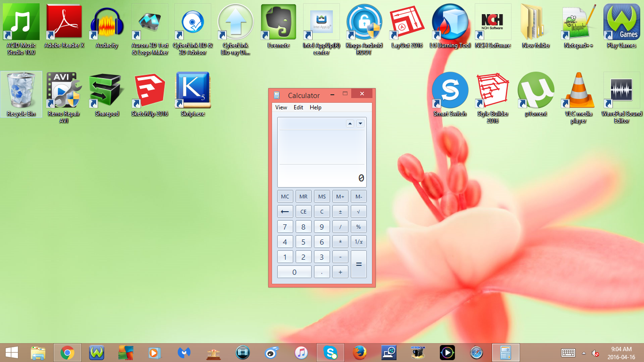Launch SketchUp 2016 shortcut
This screenshot has height=362, width=644.
click(149, 90)
